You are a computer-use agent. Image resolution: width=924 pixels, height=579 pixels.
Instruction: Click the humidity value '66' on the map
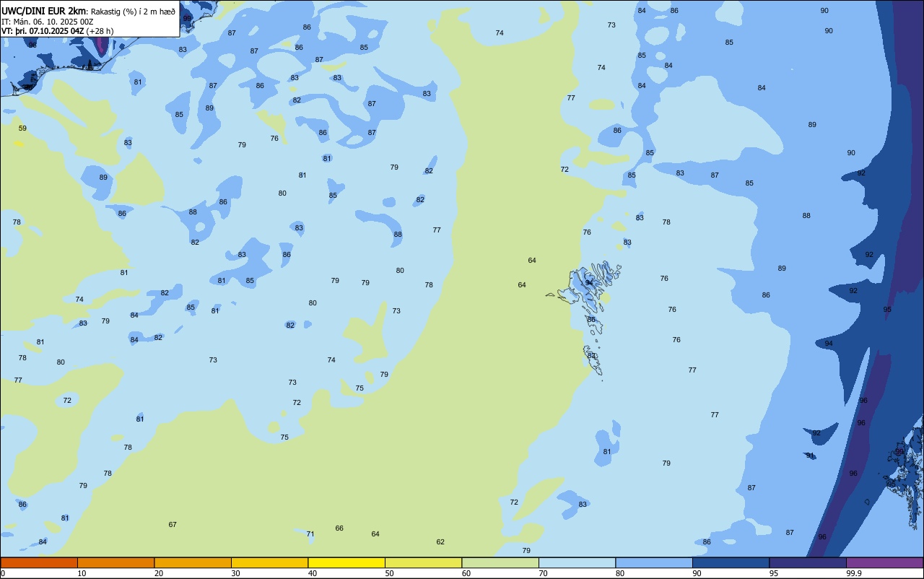[339, 528]
